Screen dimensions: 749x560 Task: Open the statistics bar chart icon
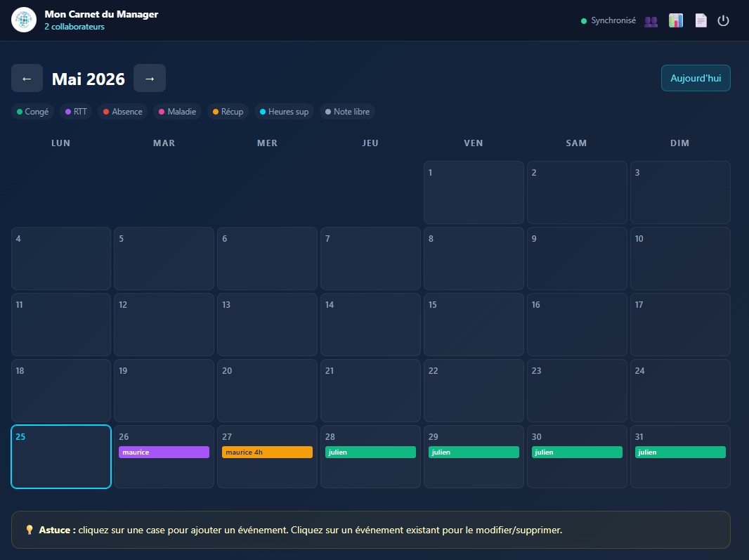coord(675,20)
